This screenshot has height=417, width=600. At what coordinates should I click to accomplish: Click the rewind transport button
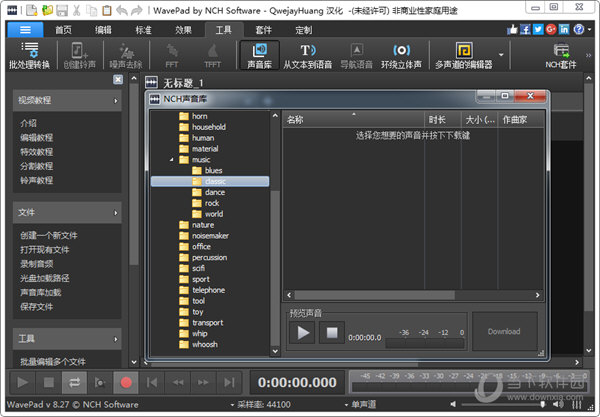pyautogui.click(x=178, y=382)
